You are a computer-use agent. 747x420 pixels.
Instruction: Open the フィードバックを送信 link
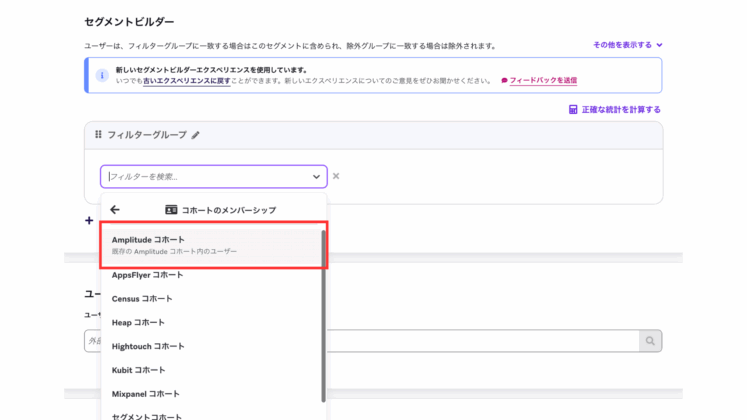[x=542, y=81]
